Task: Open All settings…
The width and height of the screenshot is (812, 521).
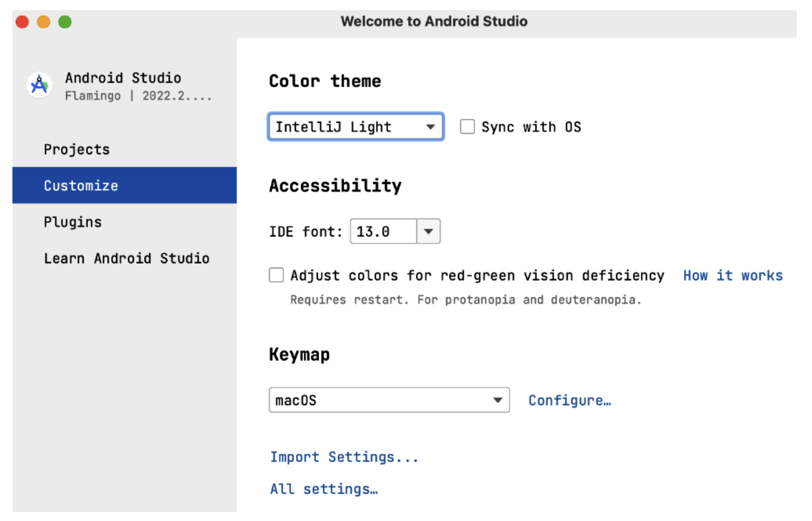Action: click(324, 489)
